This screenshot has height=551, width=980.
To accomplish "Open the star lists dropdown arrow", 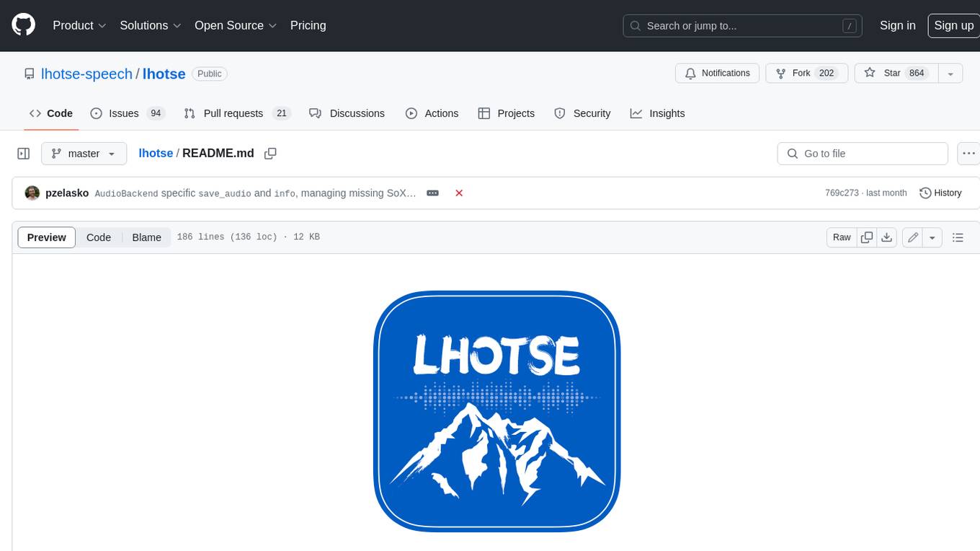I will coord(950,74).
